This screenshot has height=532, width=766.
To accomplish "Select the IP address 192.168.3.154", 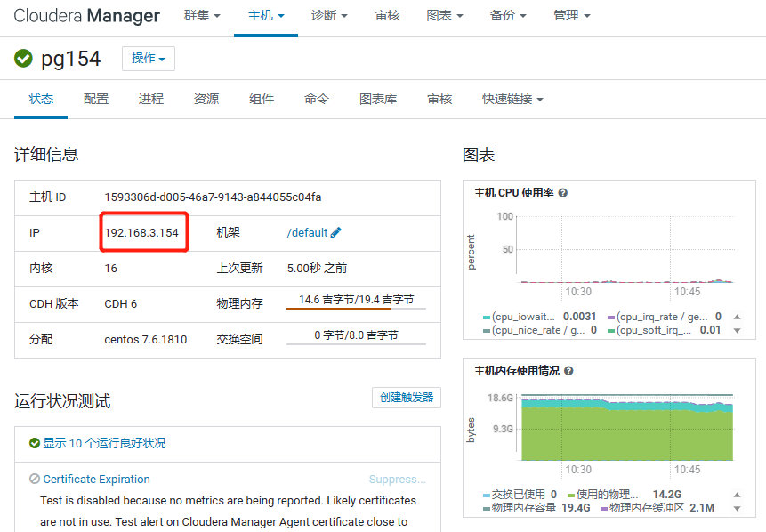I will [x=141, y=232].
